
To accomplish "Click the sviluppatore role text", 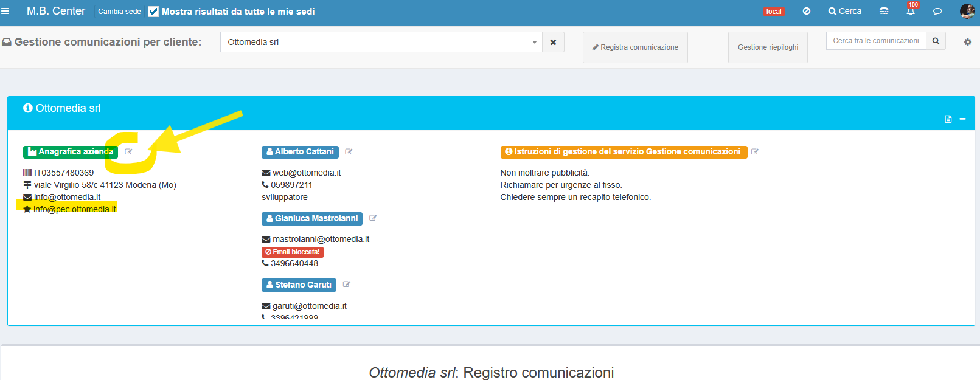I will pos(285,197).
